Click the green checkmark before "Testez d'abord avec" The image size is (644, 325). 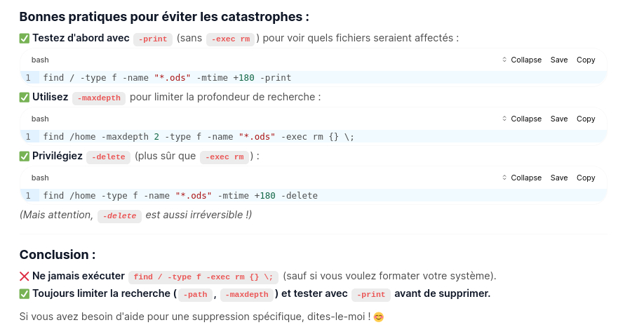tap(25, 39)
